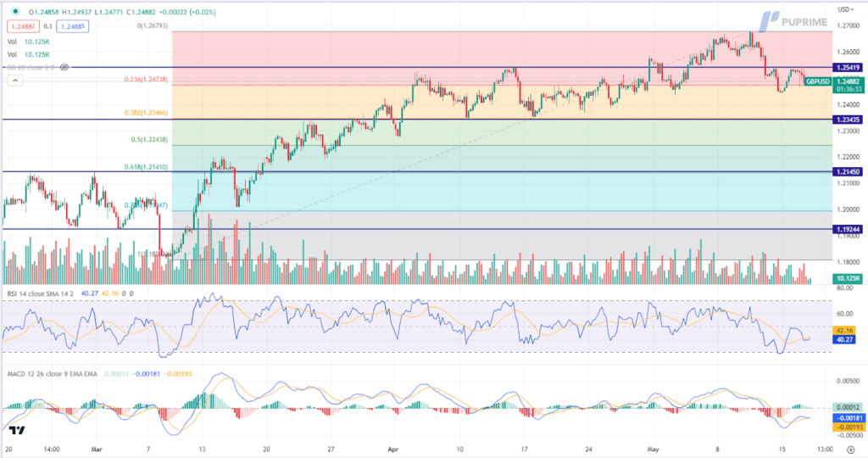The height and width of the screenshot is (458, 868).
Task: Select the 1.19244 horizontal line label
Action: pyautogui.click(x=848, y=229)
